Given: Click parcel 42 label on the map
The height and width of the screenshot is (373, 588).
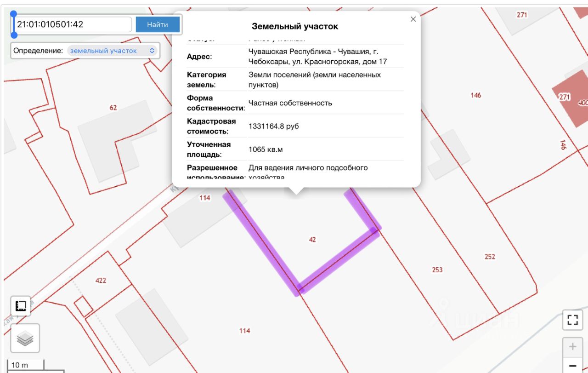Looking at the screenshot, I should click(313, 240).
